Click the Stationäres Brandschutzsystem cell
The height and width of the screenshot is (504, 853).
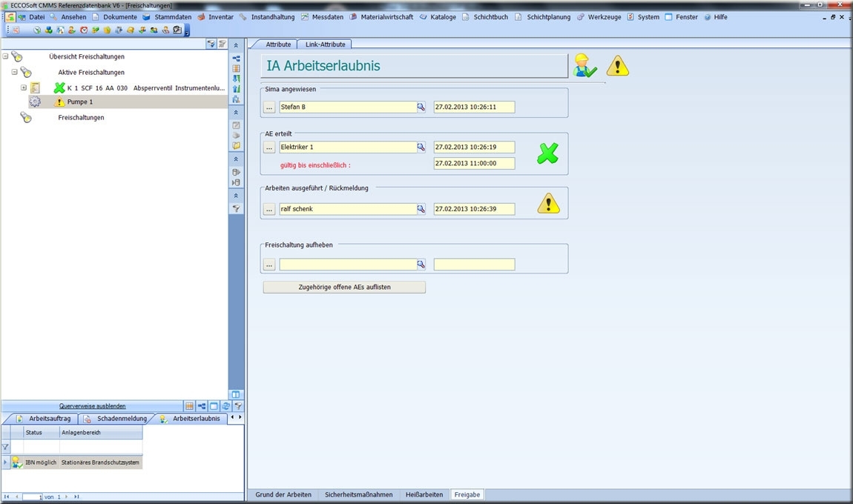pos(100,462)
